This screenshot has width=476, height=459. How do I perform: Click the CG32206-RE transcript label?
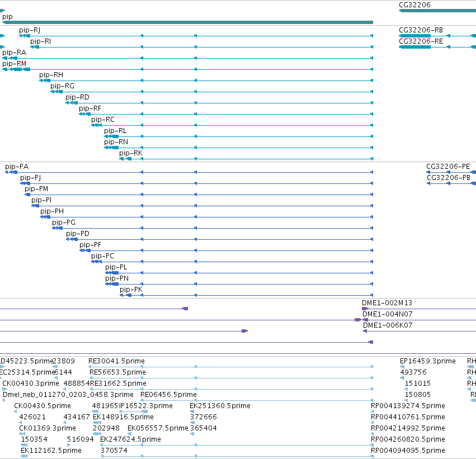pos(421,41)
